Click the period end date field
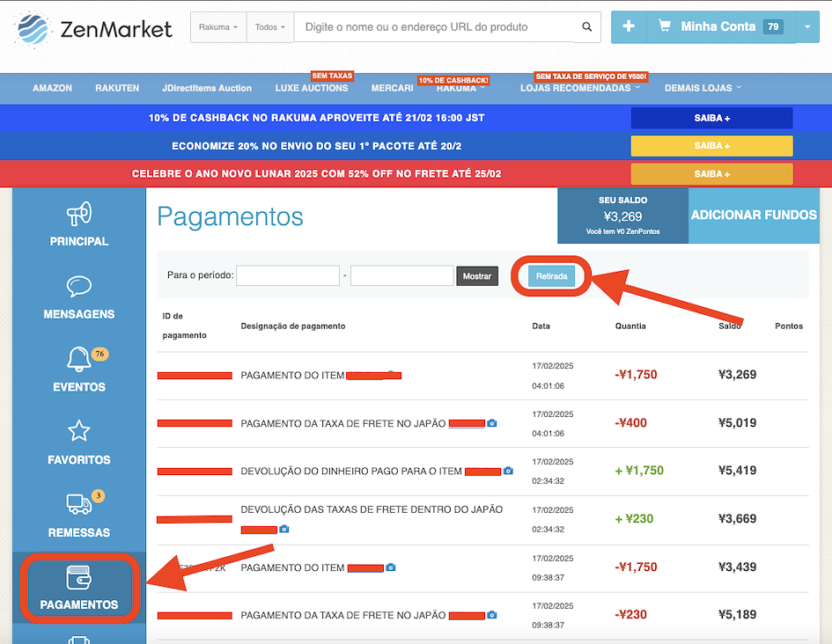Screen dimensions: 832x644 tap(402, 275)
